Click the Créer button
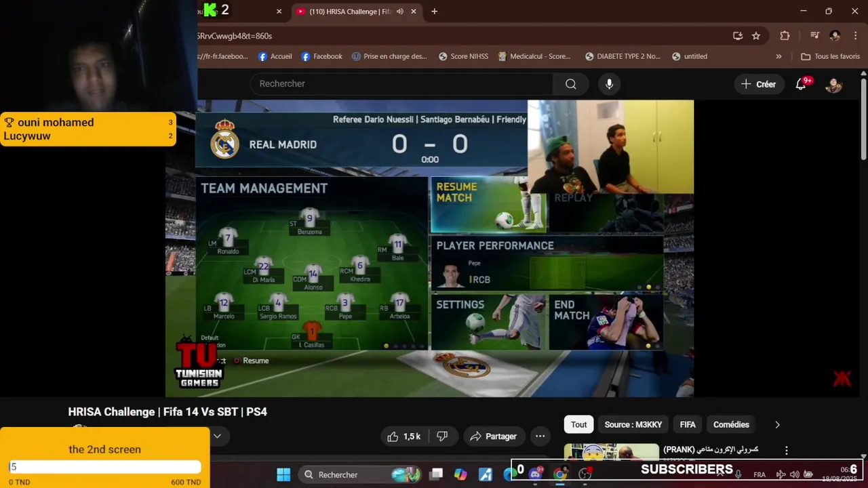868x488 pixels. [758, 84]
